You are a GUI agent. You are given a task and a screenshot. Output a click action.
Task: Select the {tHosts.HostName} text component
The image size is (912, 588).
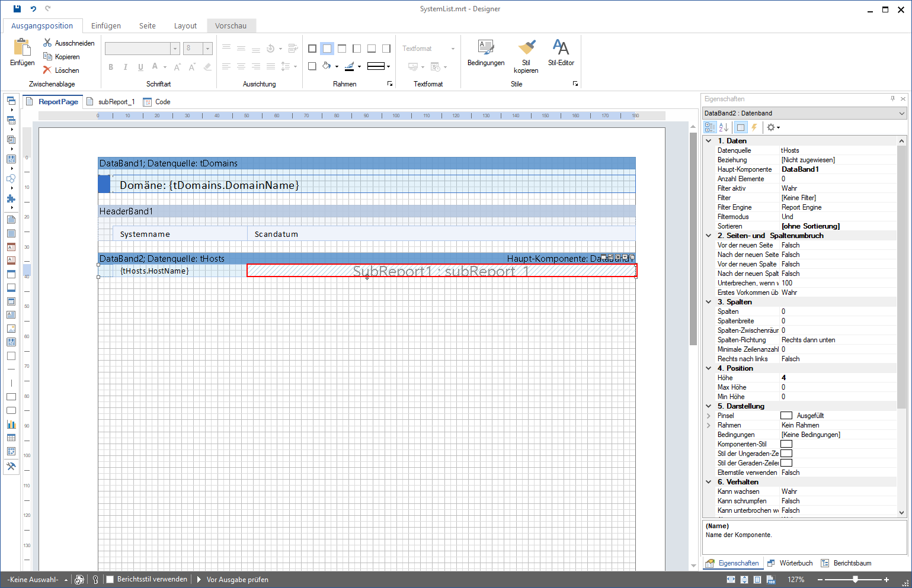coord(180,271)
